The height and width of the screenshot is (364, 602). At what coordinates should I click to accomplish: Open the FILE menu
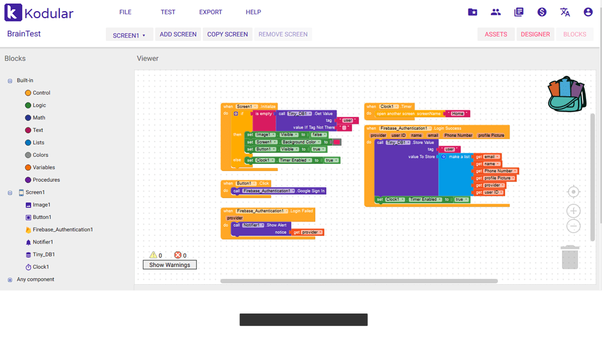[125, 12]
